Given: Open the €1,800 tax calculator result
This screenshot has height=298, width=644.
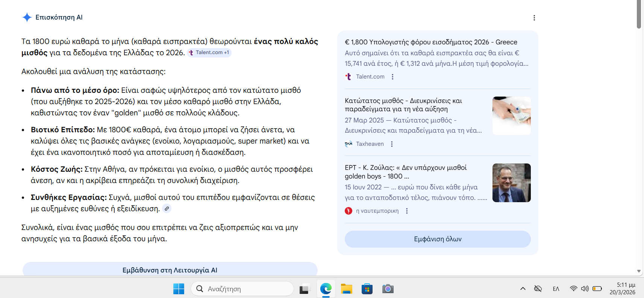Looking at the screenshot, I should 431,42.
